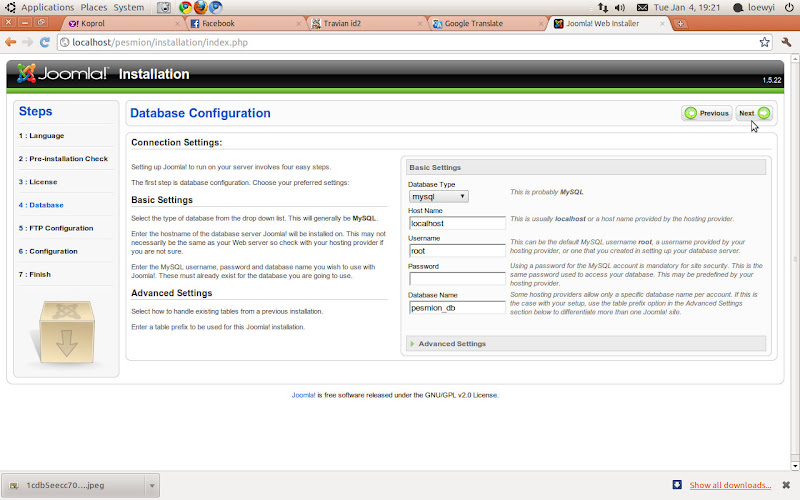
Task: Click the Host Name input field
Action: pyautogui.click(x=457, y=223)
